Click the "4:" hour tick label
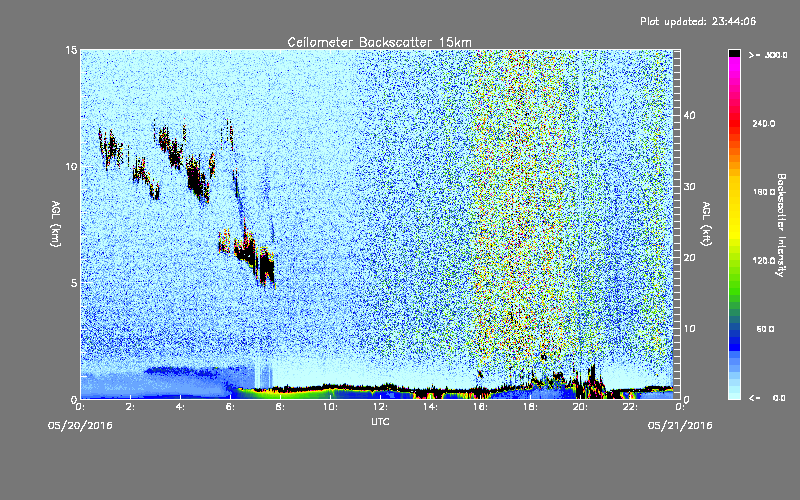The image size is (800, 500). pyautogui.click(x=180, y=407)
